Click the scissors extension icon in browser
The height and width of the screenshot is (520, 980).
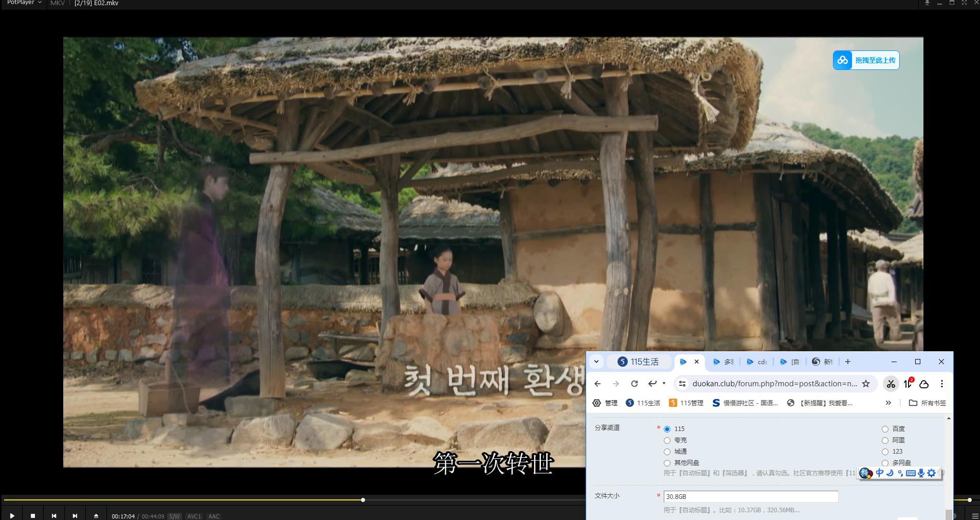click(x=891, y=384)
